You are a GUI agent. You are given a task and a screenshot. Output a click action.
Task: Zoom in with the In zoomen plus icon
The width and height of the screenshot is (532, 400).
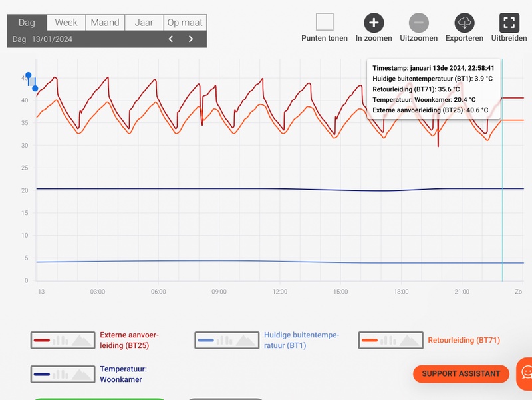tap(374, 23)
